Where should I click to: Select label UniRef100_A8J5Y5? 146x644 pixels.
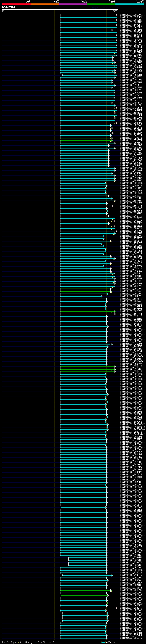click(x=131, y=296)
